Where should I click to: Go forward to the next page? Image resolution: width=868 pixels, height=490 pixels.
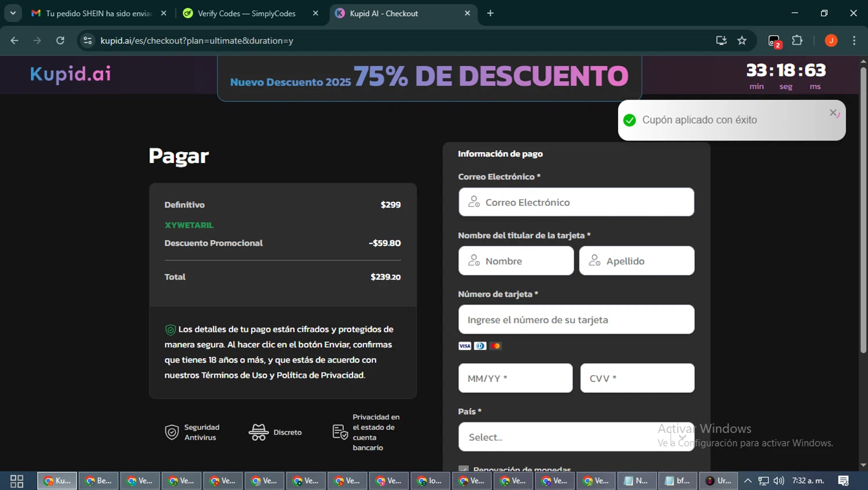tap(37, 40)
